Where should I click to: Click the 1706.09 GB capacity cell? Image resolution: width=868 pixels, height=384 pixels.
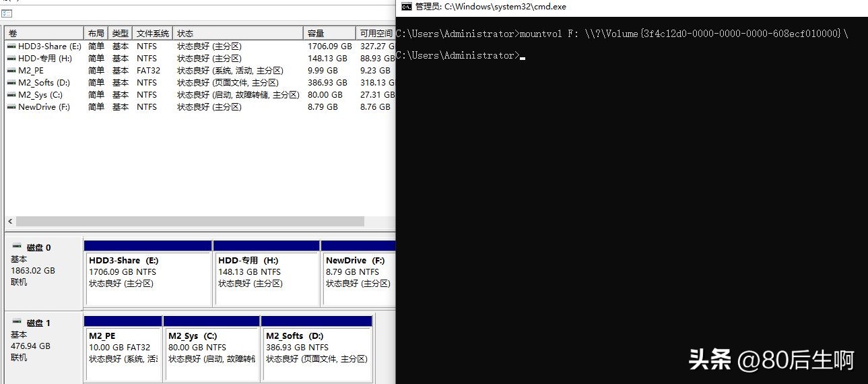click(x=330, y=46)
